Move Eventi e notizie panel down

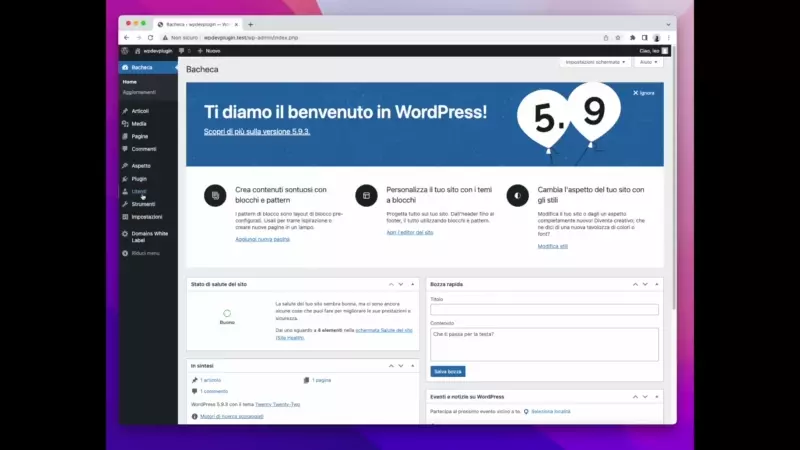click(x=645, y=396)
